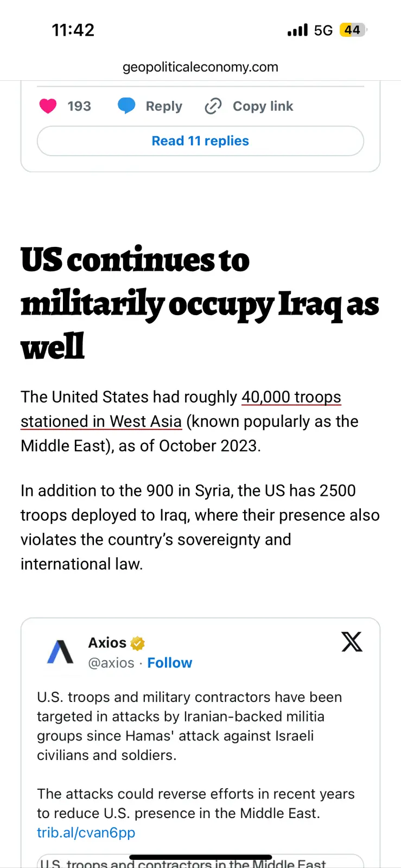Tap the battery indicator in status bar

[x=353, y=30]
